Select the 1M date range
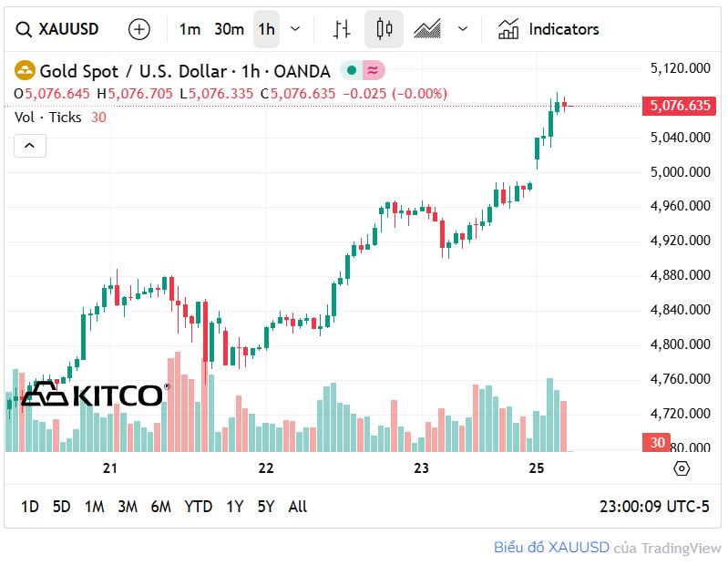This screenshot has height=565, width=728. (x=94, y=507)
